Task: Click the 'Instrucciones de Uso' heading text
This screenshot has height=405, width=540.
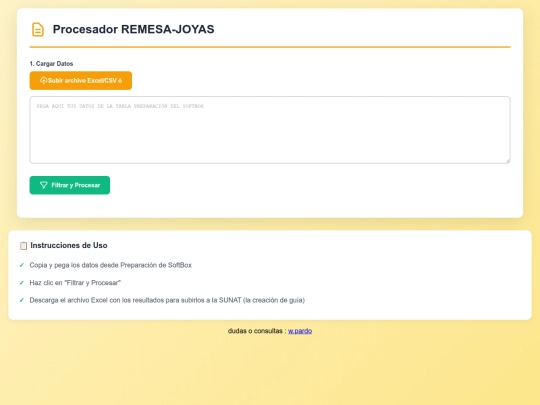Action: pyautogui.click(x=69, y=245)
